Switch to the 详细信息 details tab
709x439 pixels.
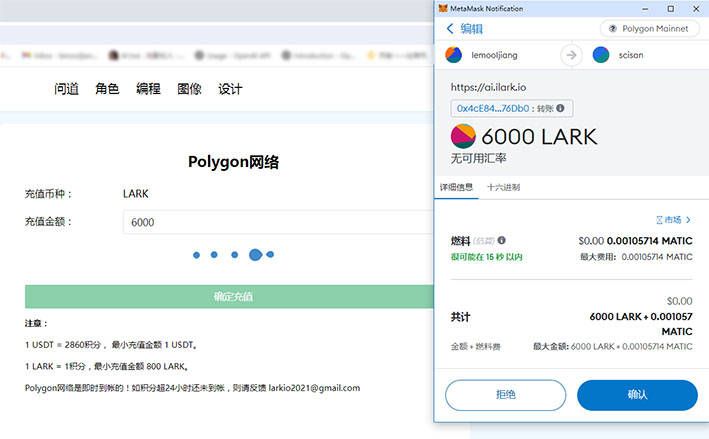click(456, 187)
